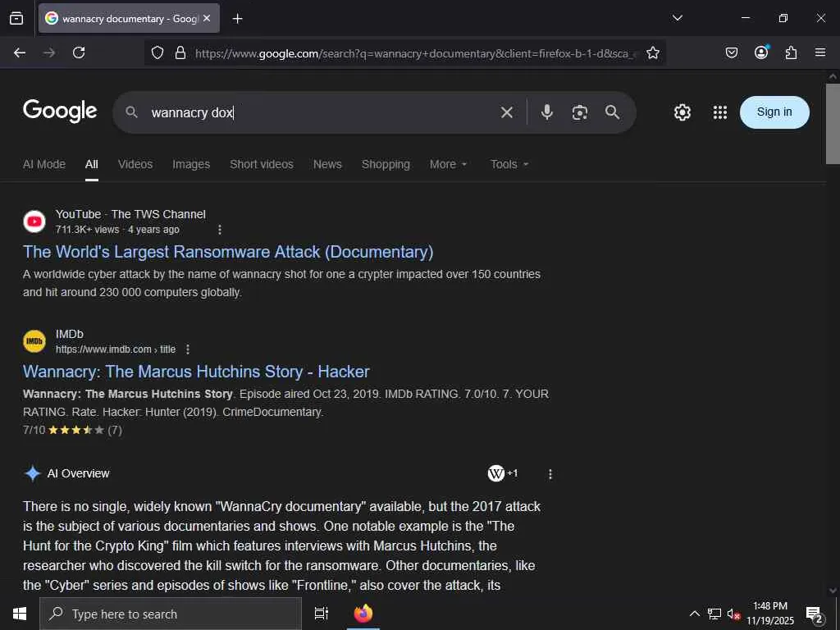Open options menu for YouTube result

(220, 230)
